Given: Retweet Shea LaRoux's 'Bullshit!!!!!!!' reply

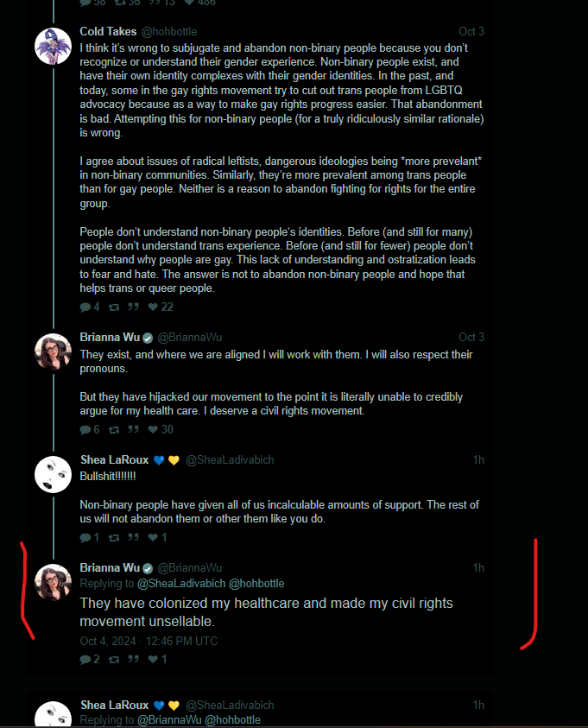Looking at the screenshot, I should [114, 538].
